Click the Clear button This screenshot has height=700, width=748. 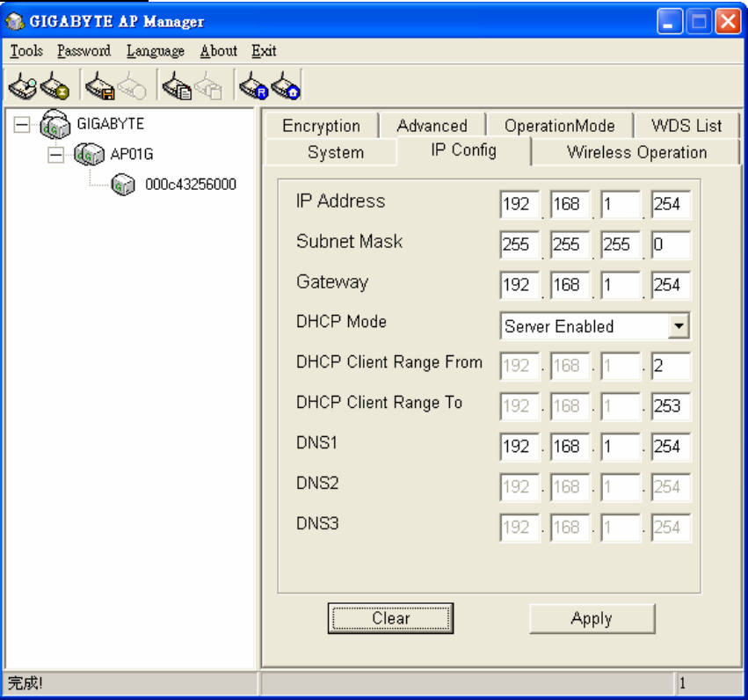(390, 618)
